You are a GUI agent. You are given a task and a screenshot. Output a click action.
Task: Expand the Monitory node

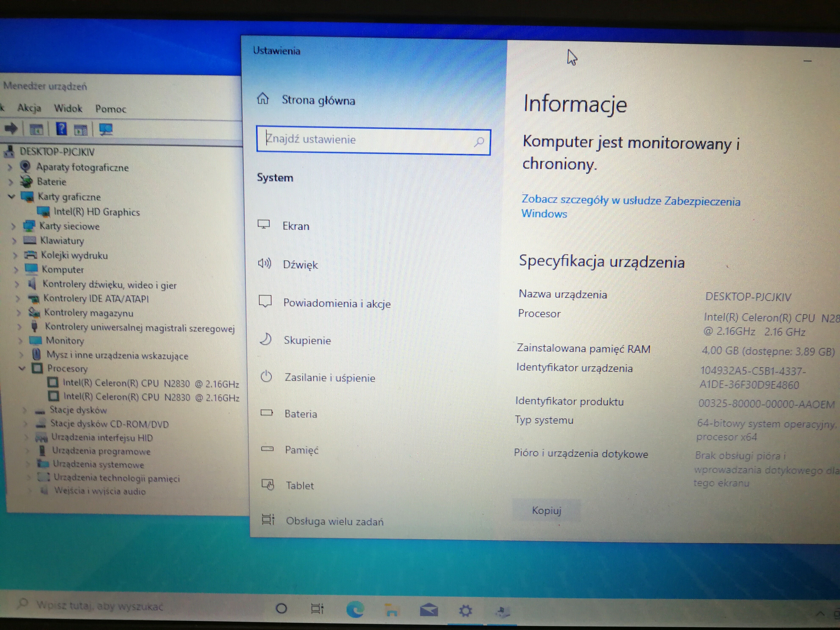(x=21, y=341)
